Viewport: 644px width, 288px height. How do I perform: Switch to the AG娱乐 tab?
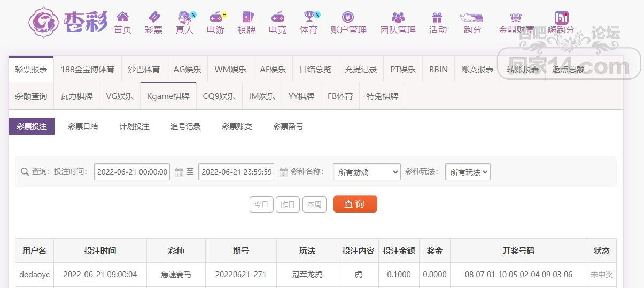187,69
